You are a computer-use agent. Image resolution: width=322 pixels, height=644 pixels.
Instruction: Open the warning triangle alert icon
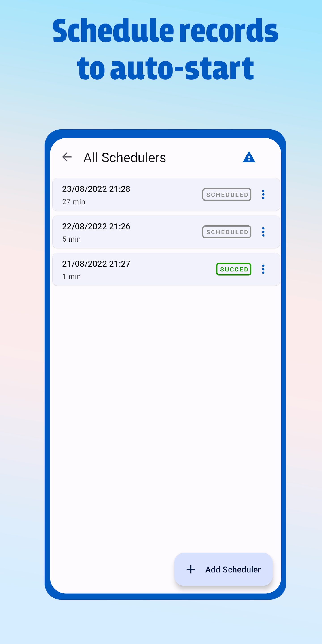(249, 157)
